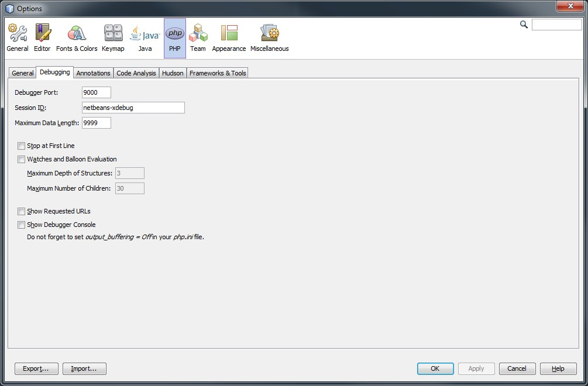Screen dimensions: 588x386
Task: Focus the options search box
Action: [x=556, y=25]
